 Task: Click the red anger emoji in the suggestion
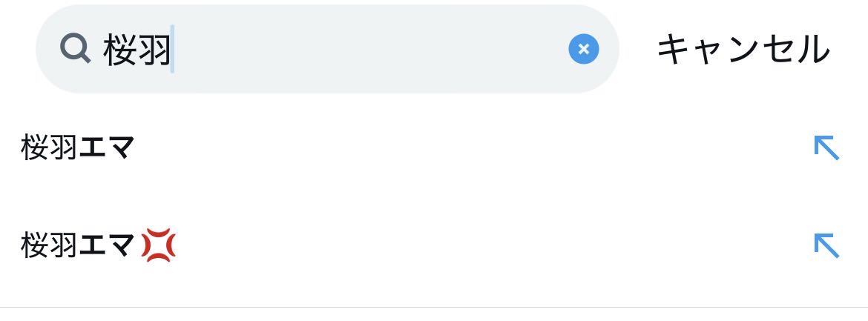tap(158, 246)
